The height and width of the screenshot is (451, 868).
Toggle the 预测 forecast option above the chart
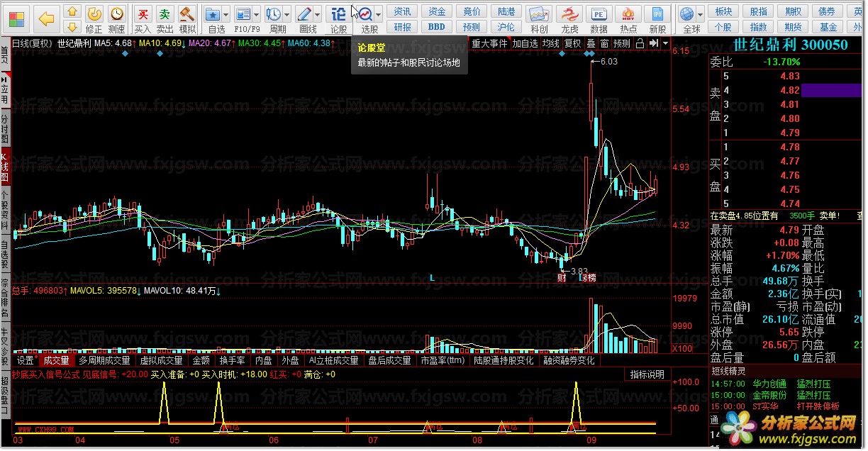(621, 43)
